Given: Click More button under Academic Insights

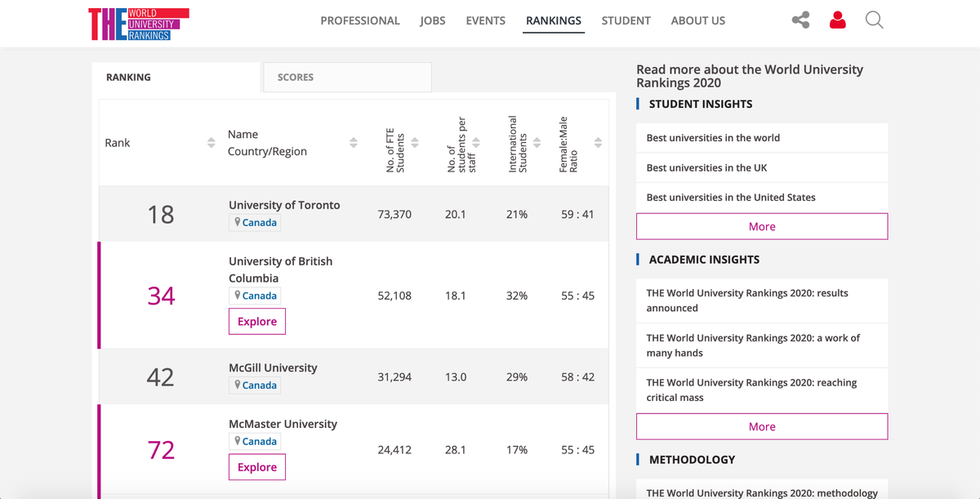Looking at the screenshot, I should click(762, 426).
